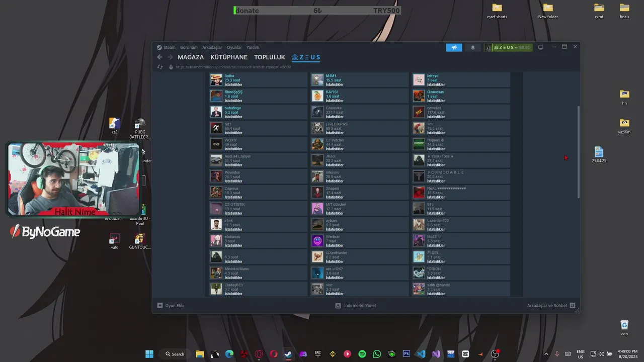Go to the KÜTÜPHANE tab
Screen dimensions: 644x362
click(229, 57)
